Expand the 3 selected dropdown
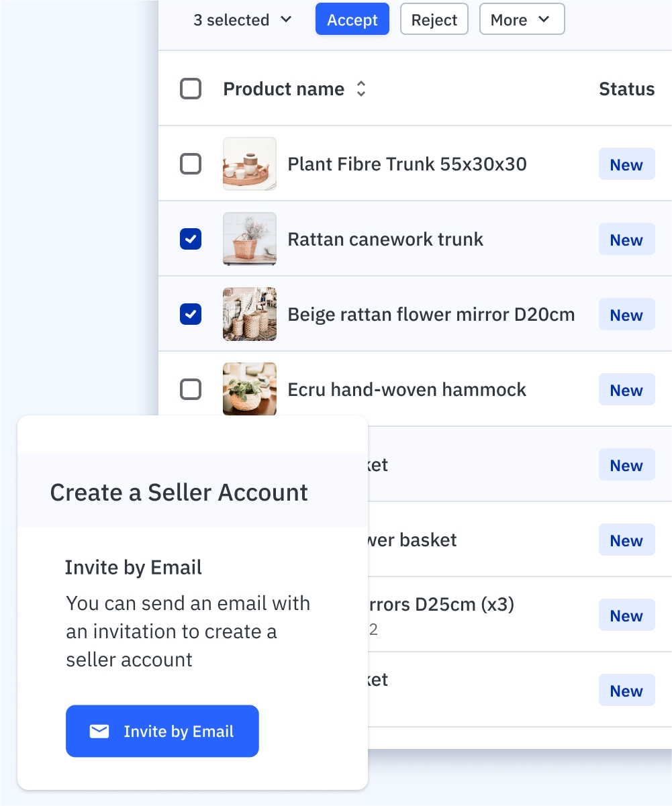This screenshot has height=806, width=672. pyautogui.click(x=242, y=20)
